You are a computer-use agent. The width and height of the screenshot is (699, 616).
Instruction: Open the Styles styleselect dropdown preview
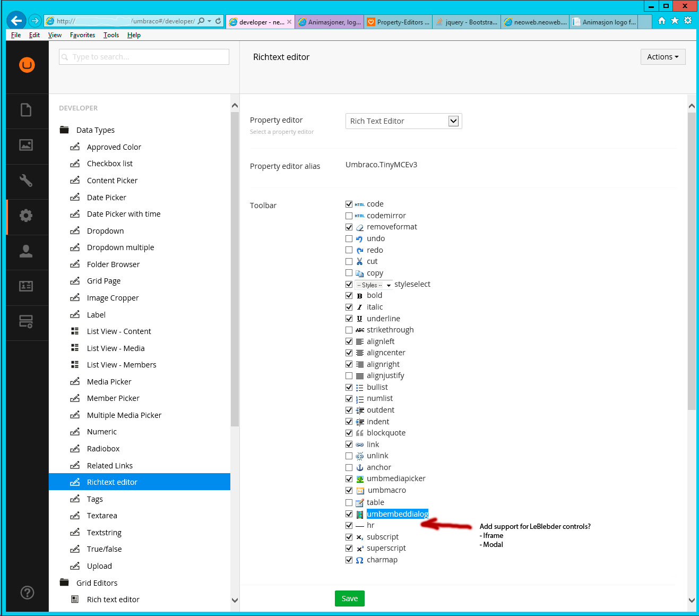coord(374,285)
